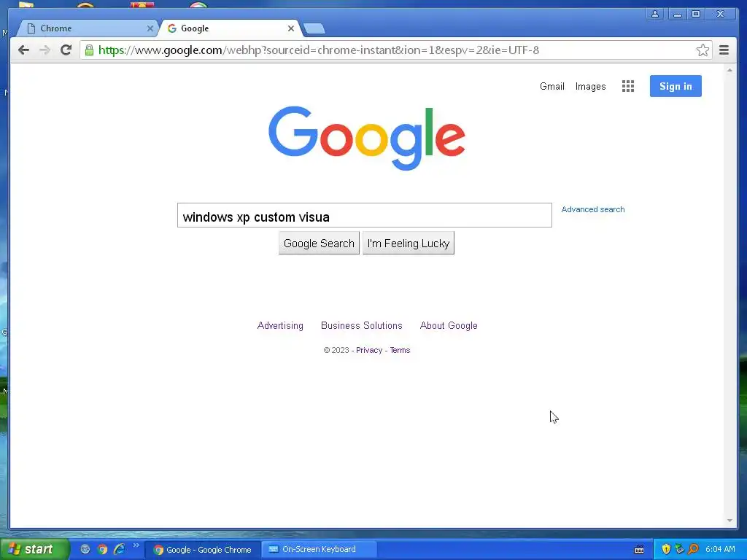Select Google - Google Chrome taskbar button

click(x=203, y=550)
